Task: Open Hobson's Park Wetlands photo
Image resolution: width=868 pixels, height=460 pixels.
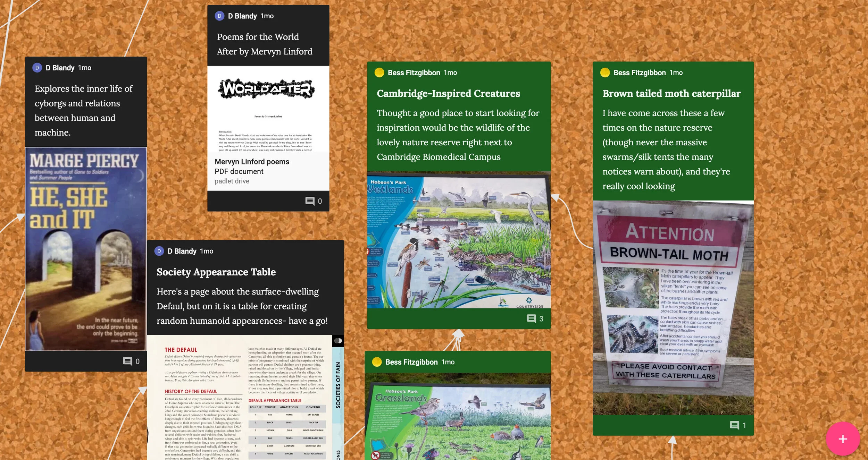Action: [459, 240]
